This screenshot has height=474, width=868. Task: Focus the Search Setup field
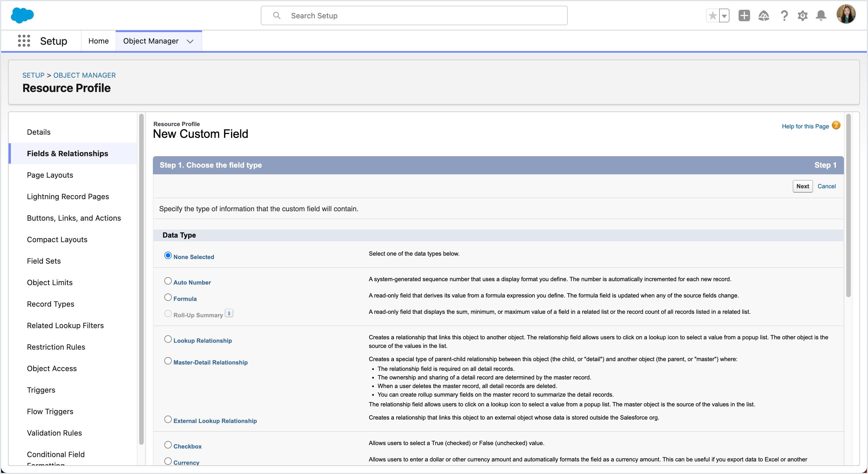(x=414, y=15)
